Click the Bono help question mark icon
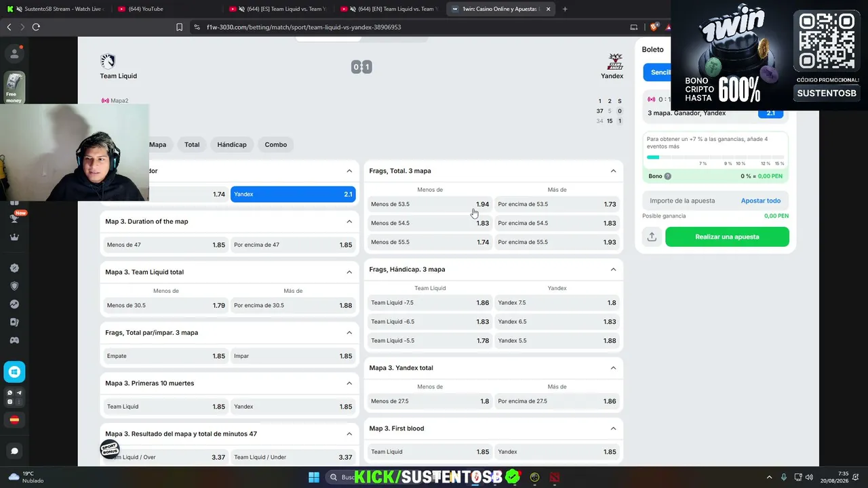The image size is (868, 488). click(668, 176)
